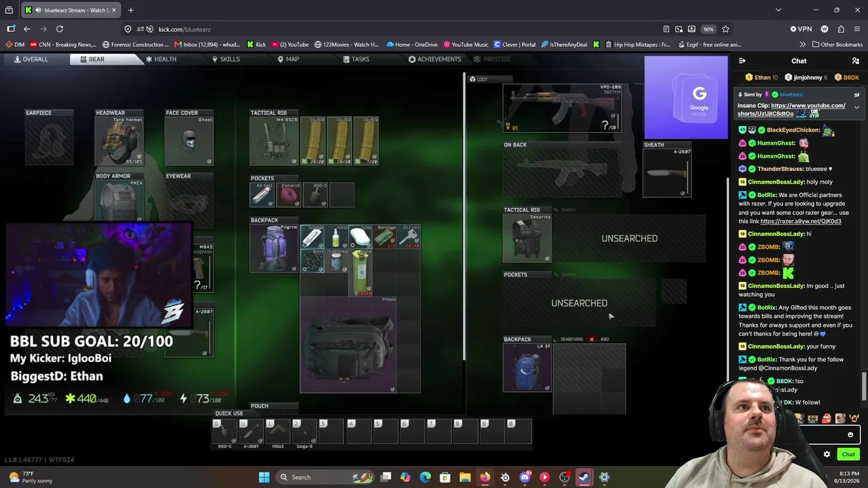Bookmark this page with the star icon
This screenshot has width=868, height=488.
pos(726,29)
